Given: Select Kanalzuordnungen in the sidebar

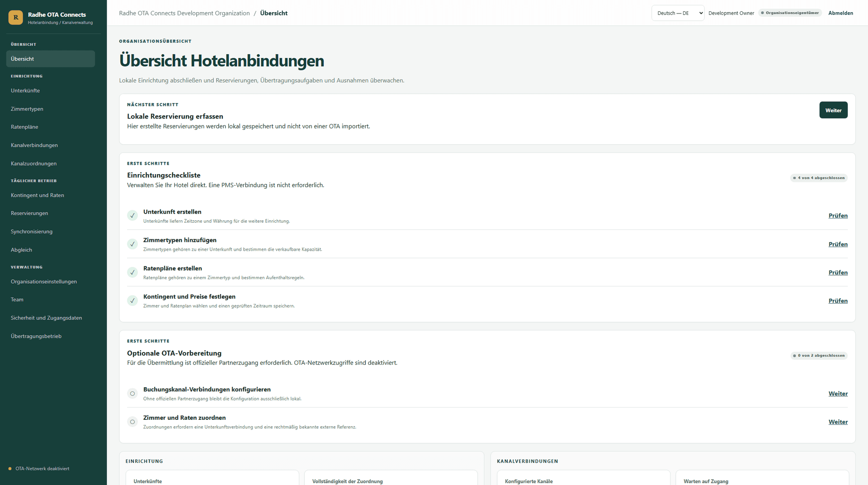Looking at the screenshot, I should pyautogui.click(x=51, y=163).
